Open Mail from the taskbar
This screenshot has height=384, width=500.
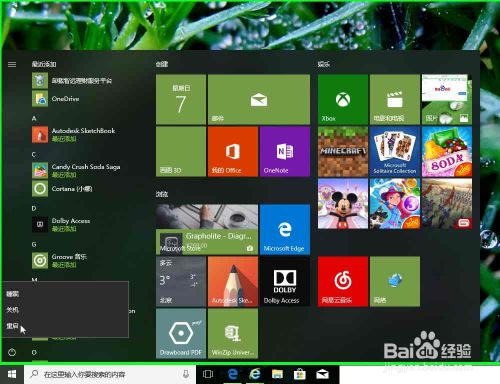pyautogui.click(x=322, y=374)
